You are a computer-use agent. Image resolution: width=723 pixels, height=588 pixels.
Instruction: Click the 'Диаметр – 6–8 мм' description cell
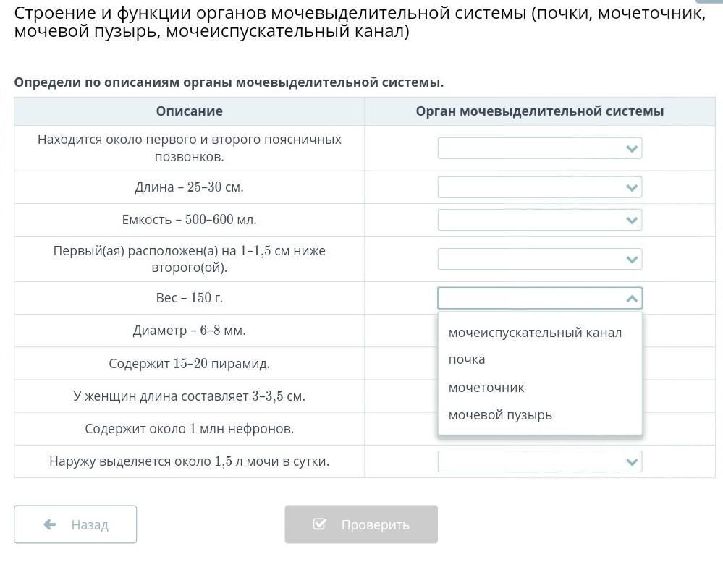(x=189, y=331)
